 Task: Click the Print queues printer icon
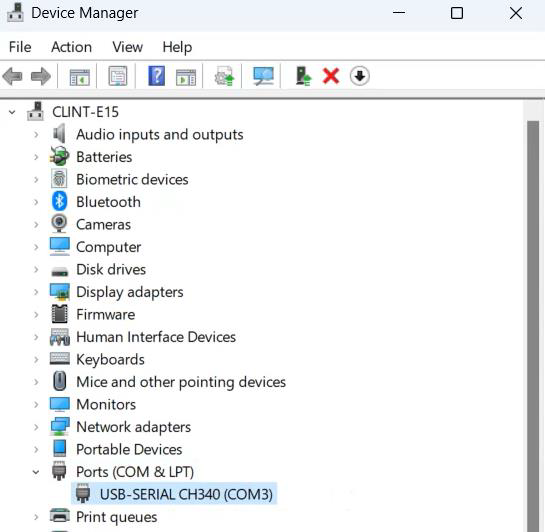point(60,516)
